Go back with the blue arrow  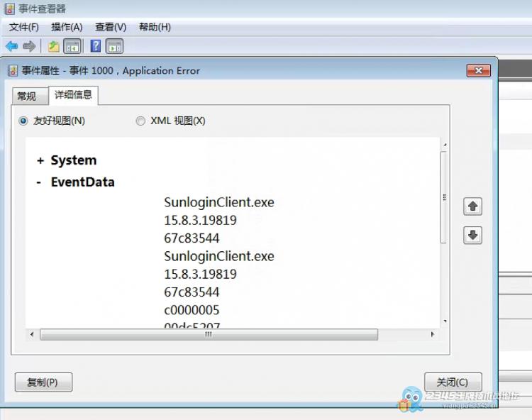(12, 46)
